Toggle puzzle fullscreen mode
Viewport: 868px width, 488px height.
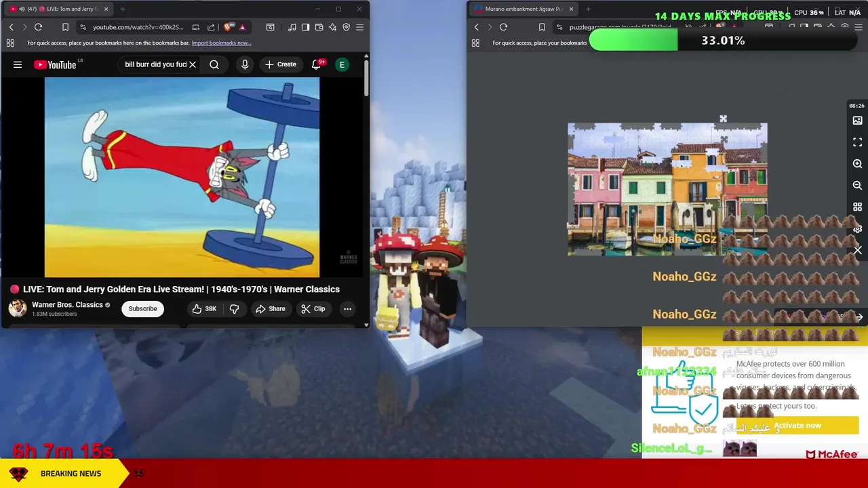[x=857, y=142]
